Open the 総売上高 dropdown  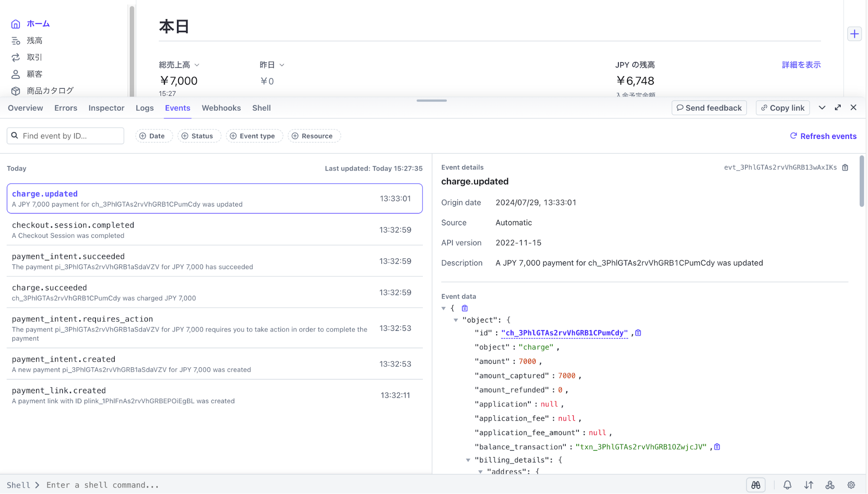coord(179,65)
